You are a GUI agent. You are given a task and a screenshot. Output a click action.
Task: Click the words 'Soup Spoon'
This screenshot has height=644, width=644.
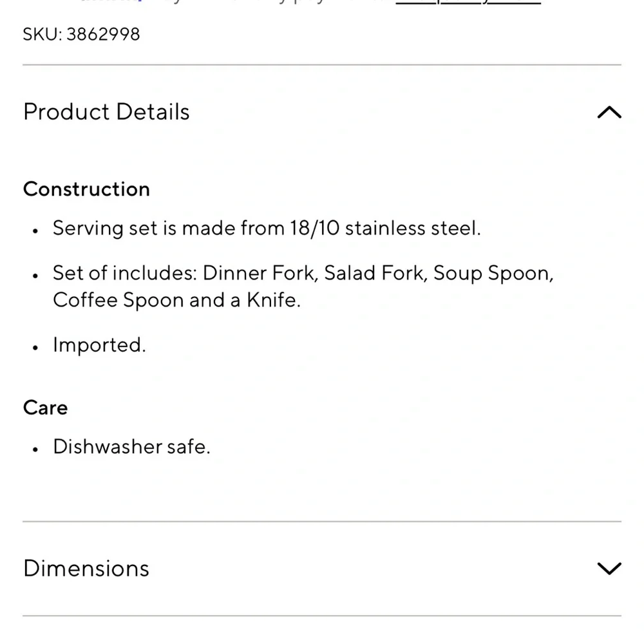(x=493, y=273)
